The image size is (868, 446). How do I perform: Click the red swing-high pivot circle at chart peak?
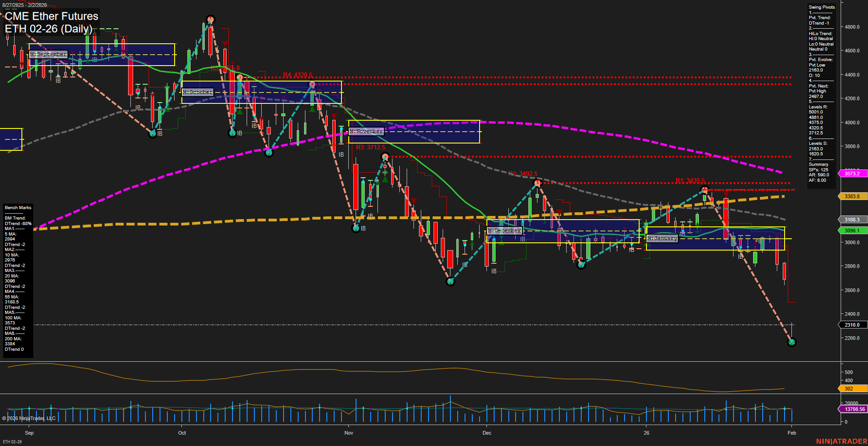pyautogui.click(x=210, y=20)
